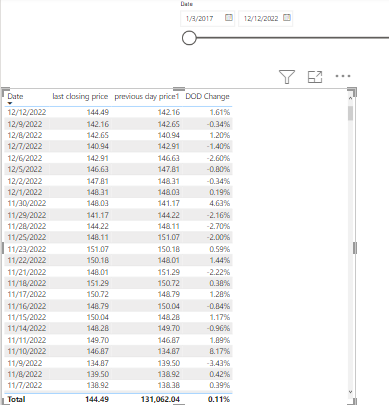Select the 11/18/2022 date cell

click(x=27, y=283)
